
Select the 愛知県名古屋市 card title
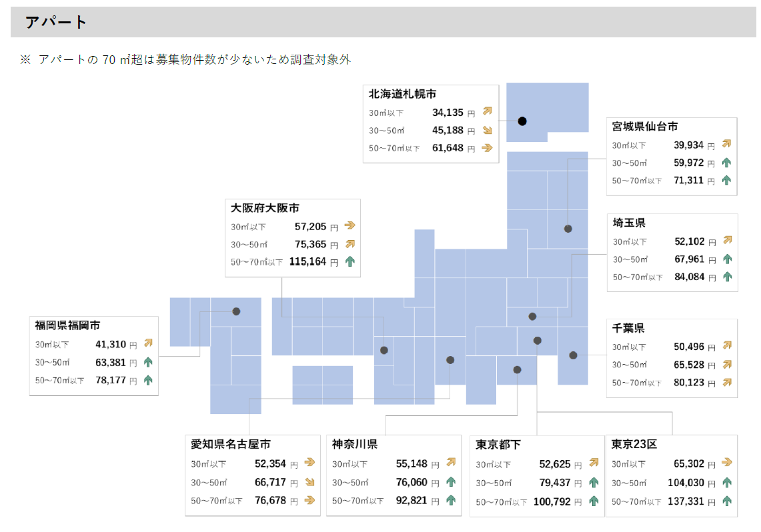click(231, 444)
